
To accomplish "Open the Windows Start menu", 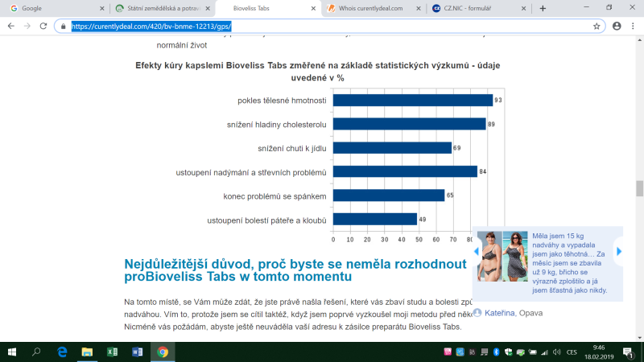I will 12,352.
